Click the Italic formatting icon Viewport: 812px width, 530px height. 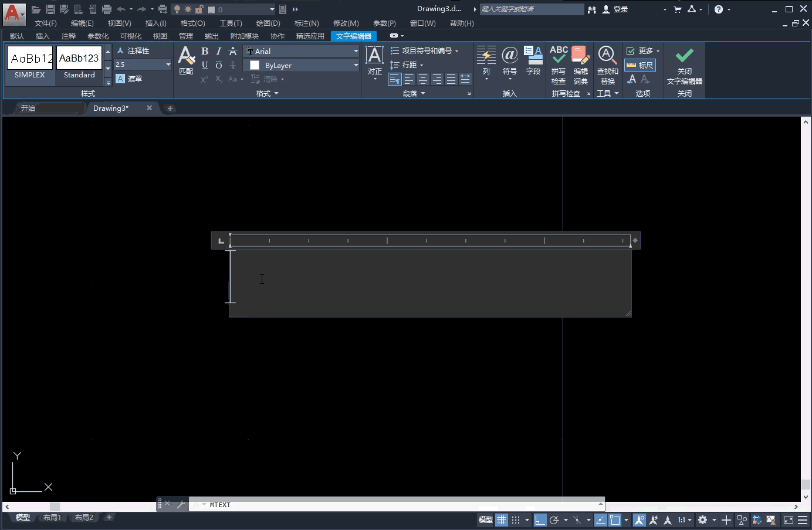point(218,51)
